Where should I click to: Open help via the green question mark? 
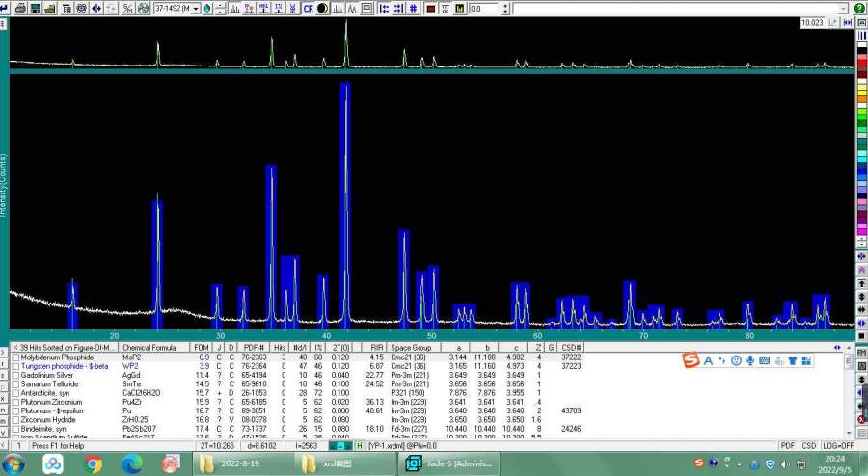859,8
